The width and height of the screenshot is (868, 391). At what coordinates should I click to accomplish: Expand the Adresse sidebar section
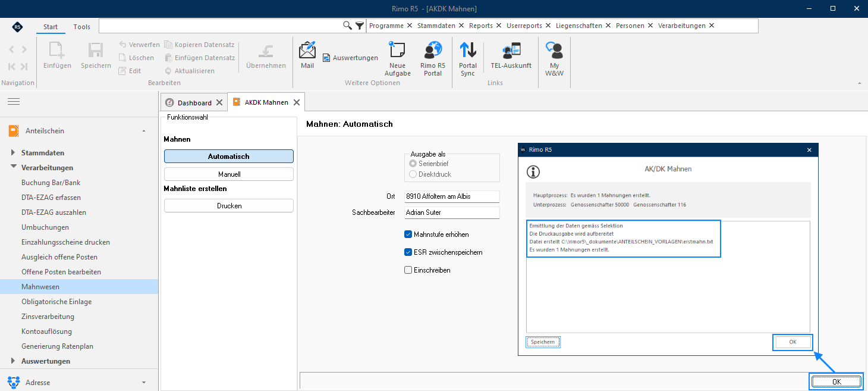coord(143,382)
